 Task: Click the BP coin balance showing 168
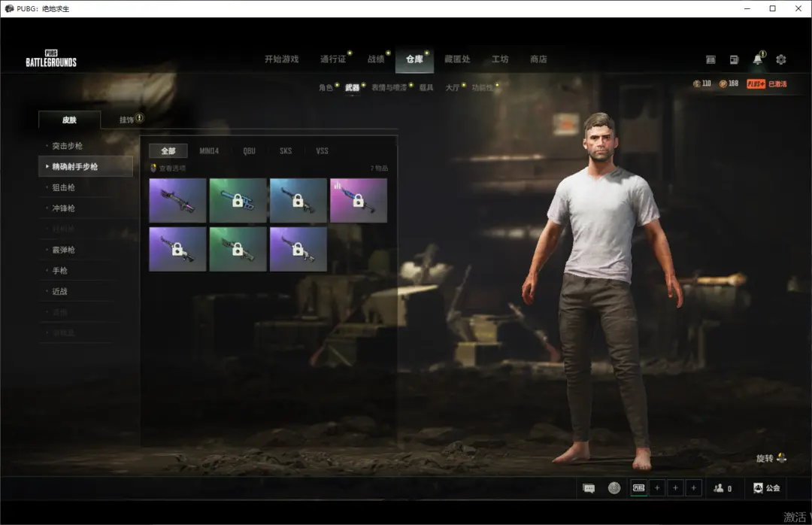click(729, 83)
